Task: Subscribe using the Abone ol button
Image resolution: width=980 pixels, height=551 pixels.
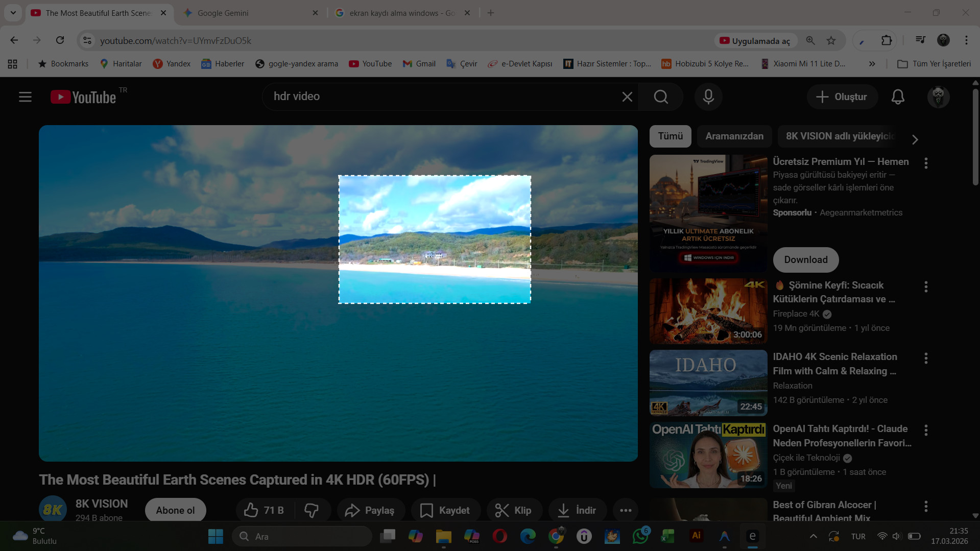Action: (x=175, y=510)
